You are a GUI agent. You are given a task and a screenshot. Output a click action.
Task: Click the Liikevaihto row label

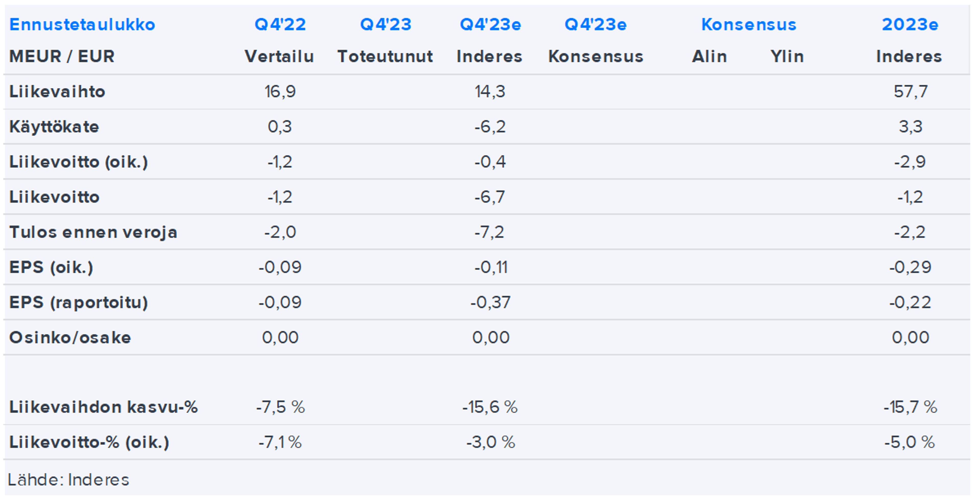click(57, 92)
